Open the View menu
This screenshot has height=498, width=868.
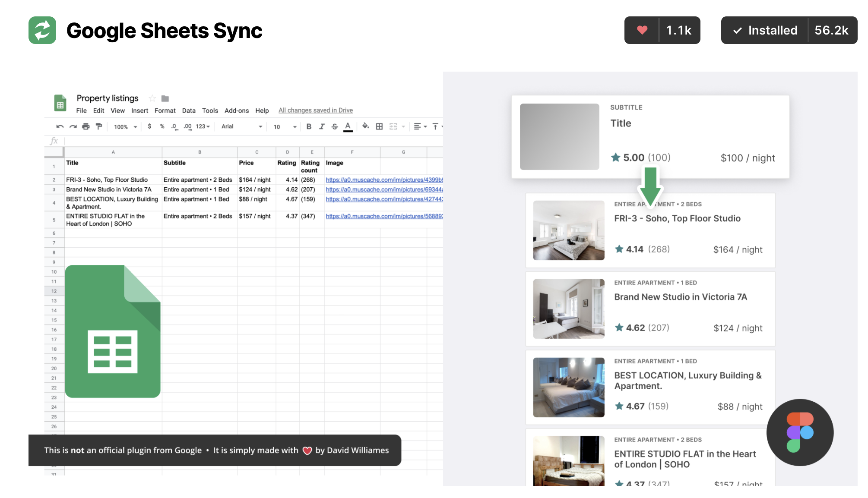point(117,110)
